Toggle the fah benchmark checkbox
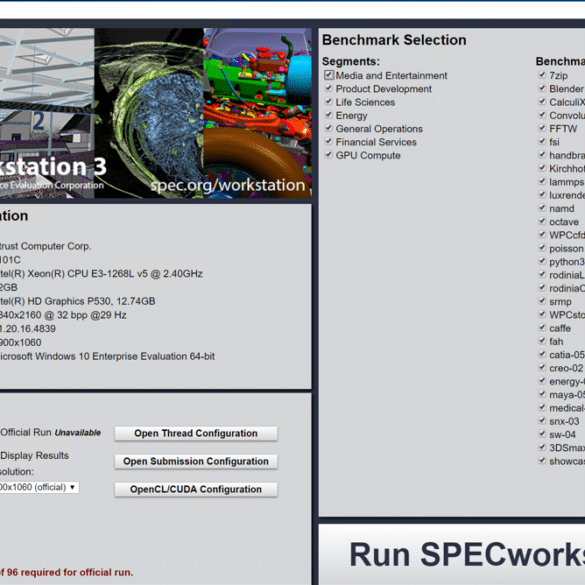This screenshot has height=585, width=585. (542, 341)
